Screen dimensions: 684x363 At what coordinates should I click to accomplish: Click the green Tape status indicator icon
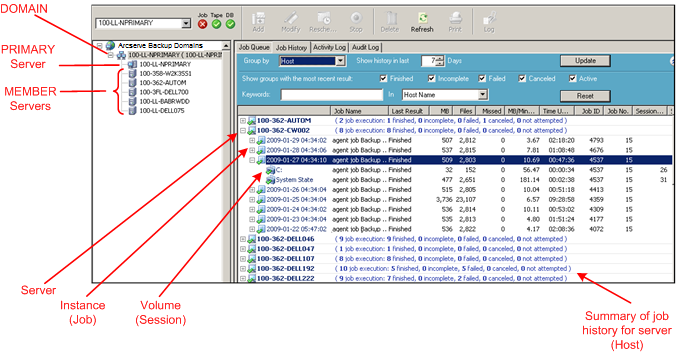click(216, 24)
